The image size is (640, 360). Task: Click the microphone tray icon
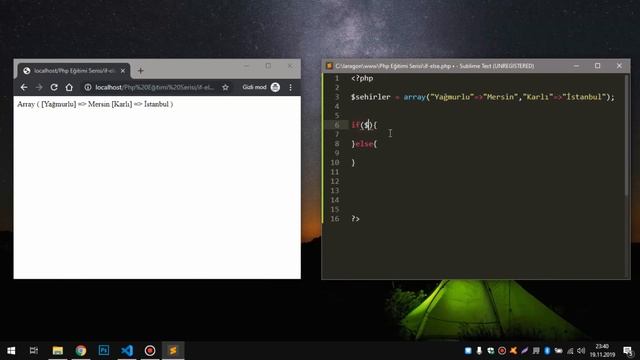(x=479, y=351)
